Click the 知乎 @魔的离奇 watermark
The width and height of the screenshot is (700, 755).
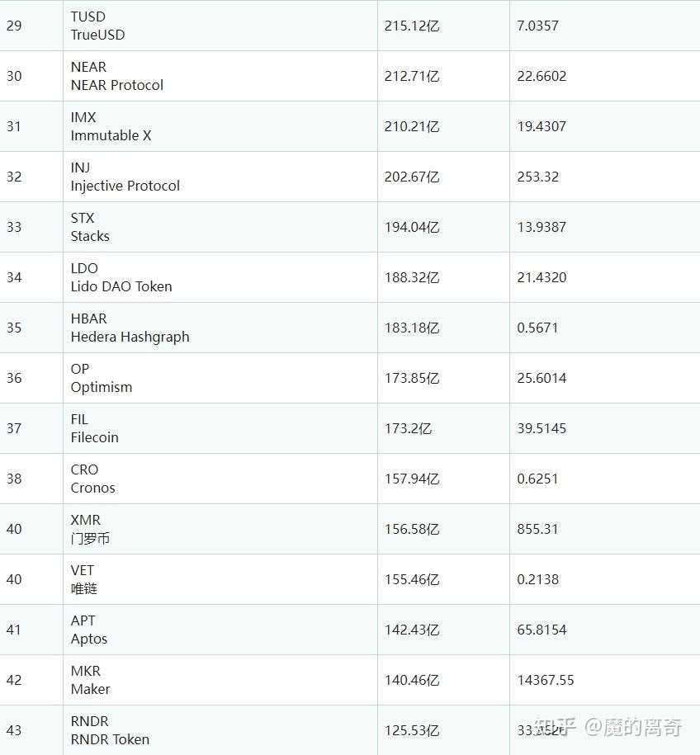[608, 727]
